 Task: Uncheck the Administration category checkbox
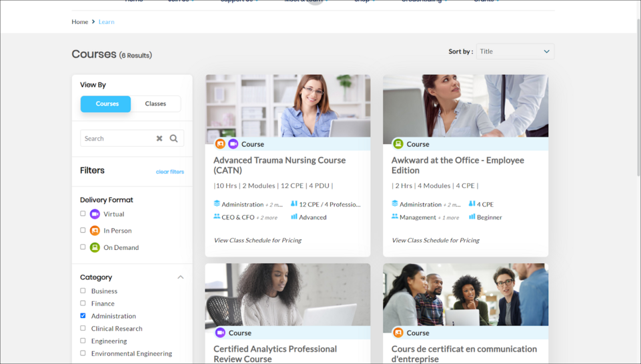(83, 316)
